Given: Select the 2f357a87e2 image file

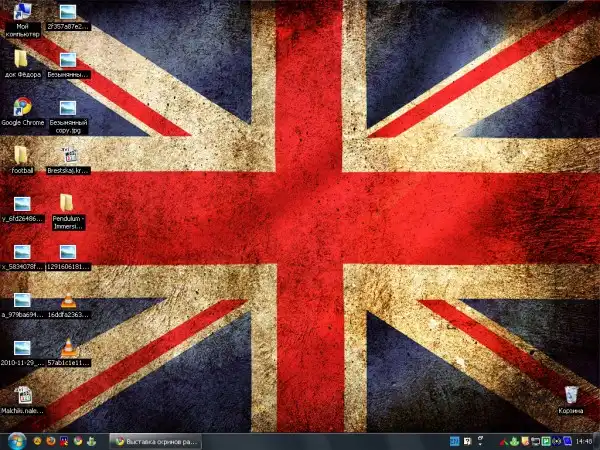Looking at the screenshot, I should tap(68, 13).
